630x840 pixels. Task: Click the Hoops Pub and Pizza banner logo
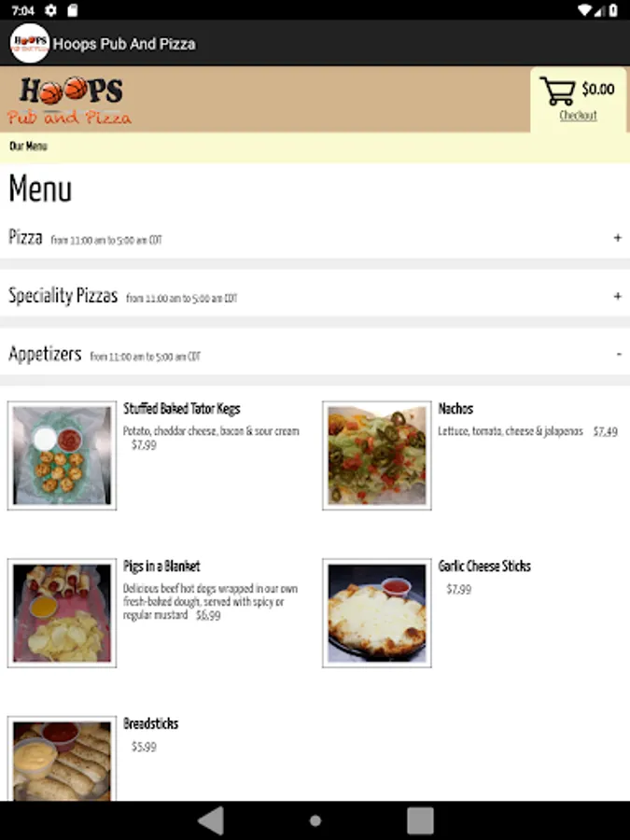[70, 100]
